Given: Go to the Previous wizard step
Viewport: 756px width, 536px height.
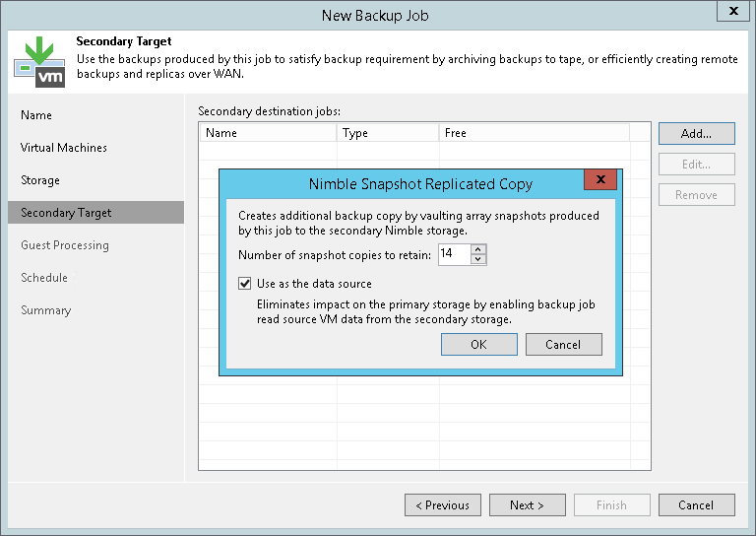Looking at the screenshot, I should coord(443,505).
